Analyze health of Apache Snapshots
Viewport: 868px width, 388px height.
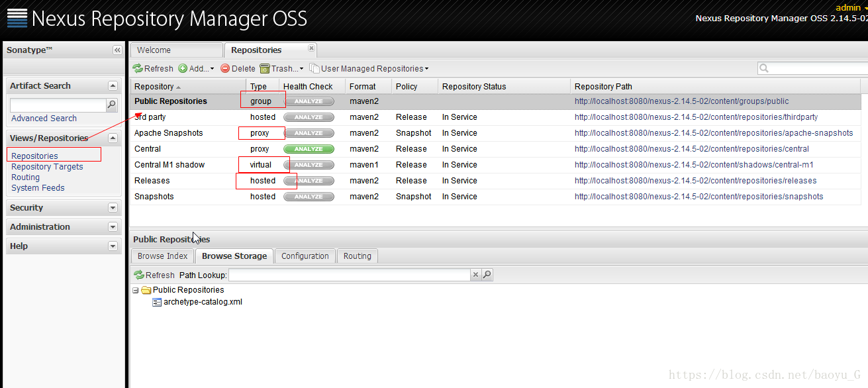coord(309,133)
